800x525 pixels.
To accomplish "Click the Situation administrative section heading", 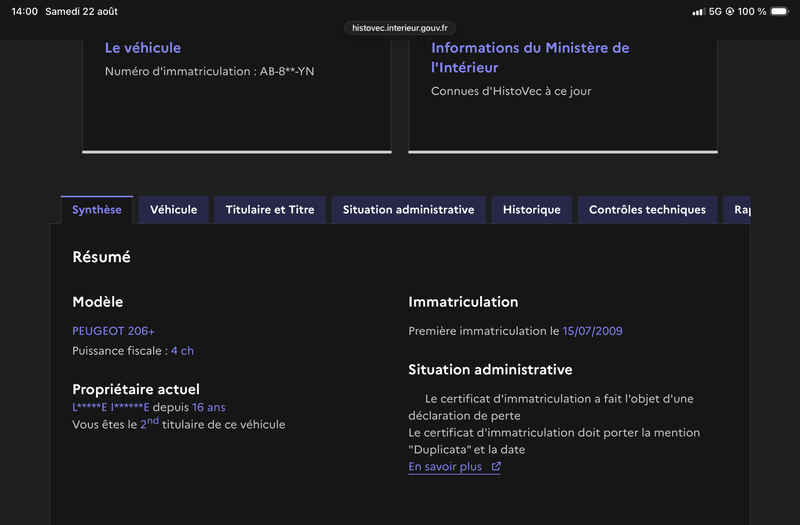I will pyautogui.click(x=490, y=369).
